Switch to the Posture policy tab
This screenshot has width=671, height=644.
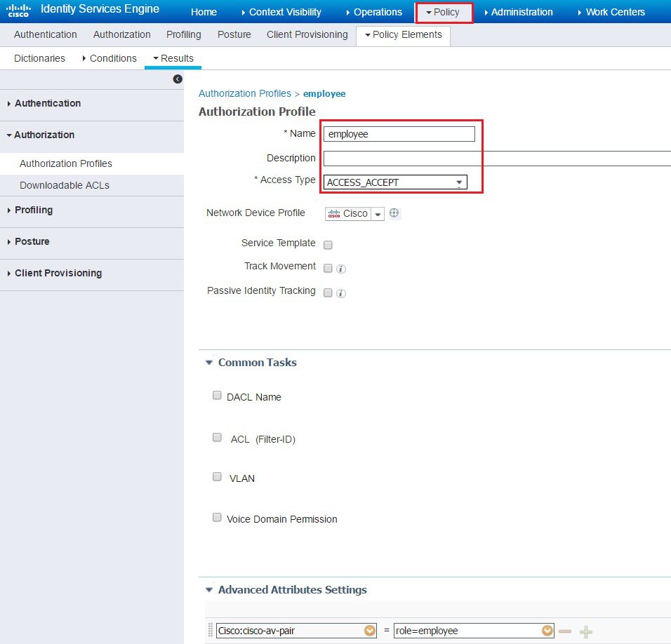click(x=234, y=34)
